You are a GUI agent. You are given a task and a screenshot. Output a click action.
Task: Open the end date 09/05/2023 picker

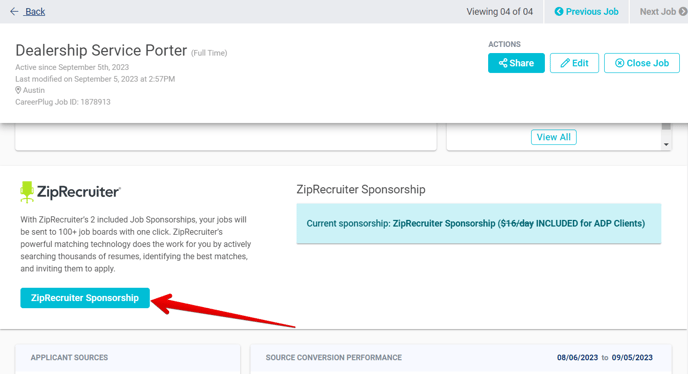[632, 358]
